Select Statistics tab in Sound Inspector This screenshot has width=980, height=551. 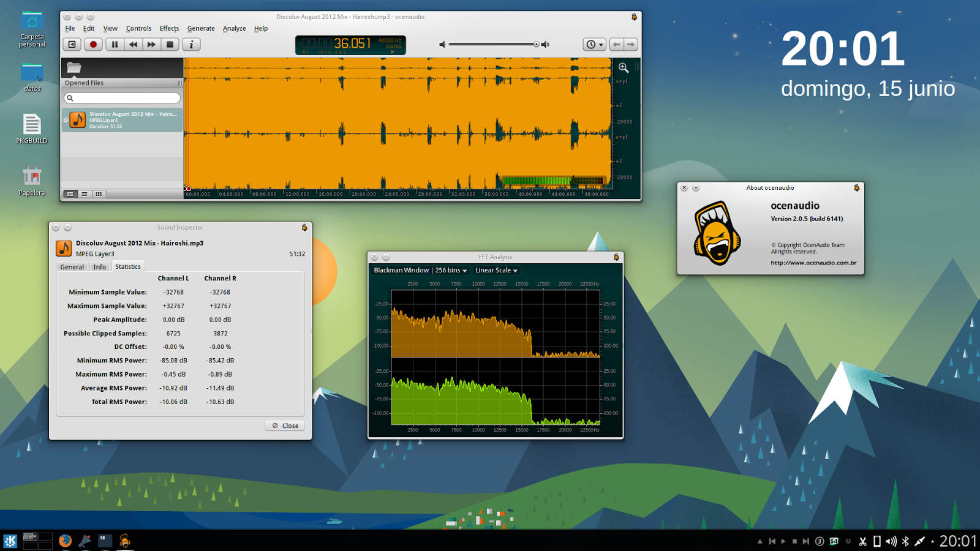point(128,266)
